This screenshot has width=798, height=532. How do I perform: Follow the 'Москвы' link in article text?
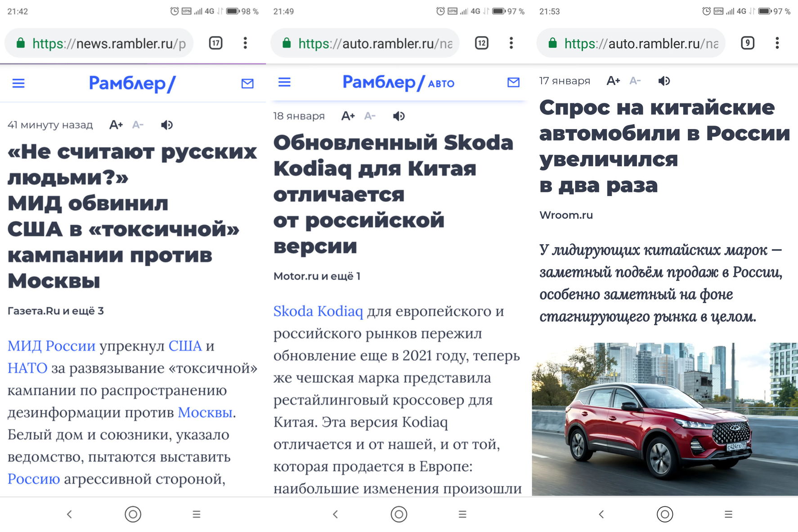[205, 412]
